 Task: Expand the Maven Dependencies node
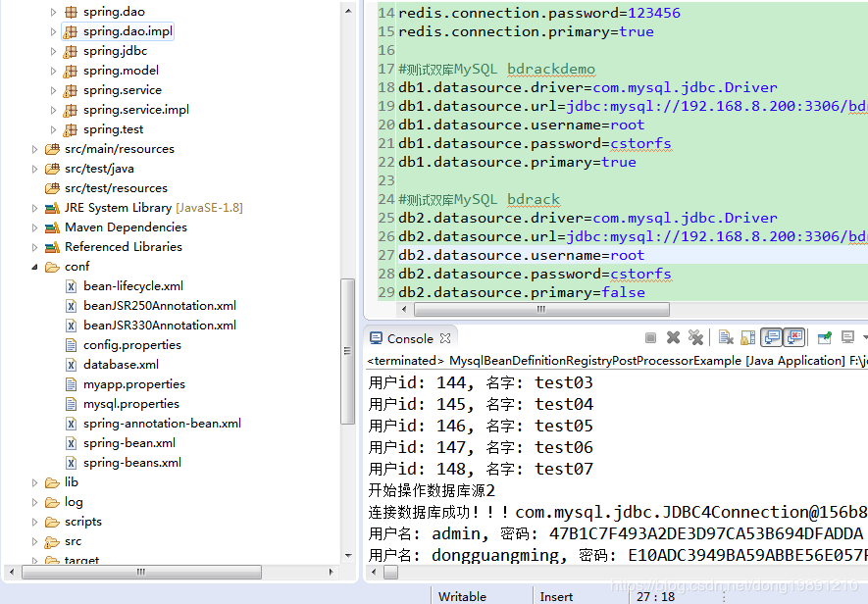34,227
